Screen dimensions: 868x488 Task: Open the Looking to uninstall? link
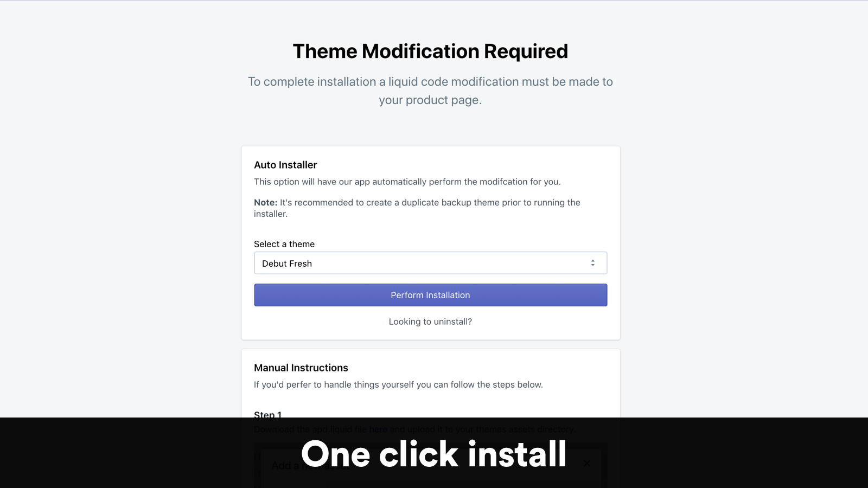[430, 322]
